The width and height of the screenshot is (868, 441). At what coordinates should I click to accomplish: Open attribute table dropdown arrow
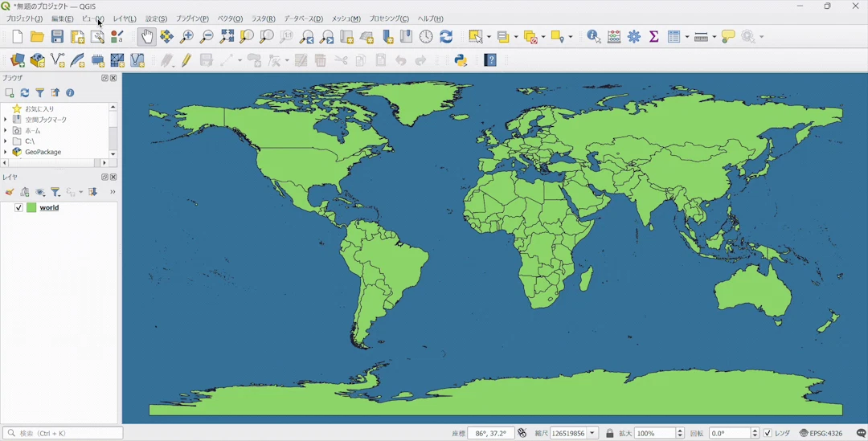pyautogui.click(x=686, y=37)
